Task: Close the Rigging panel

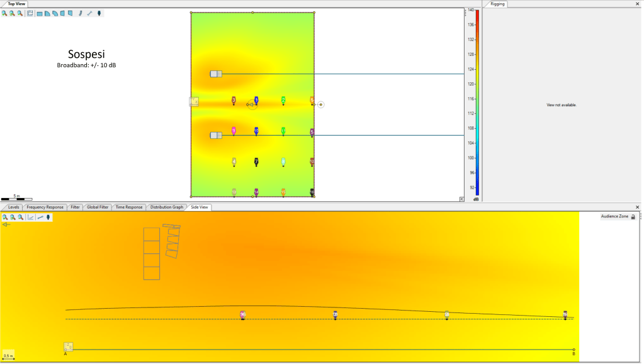Action: tap(637, 4)
